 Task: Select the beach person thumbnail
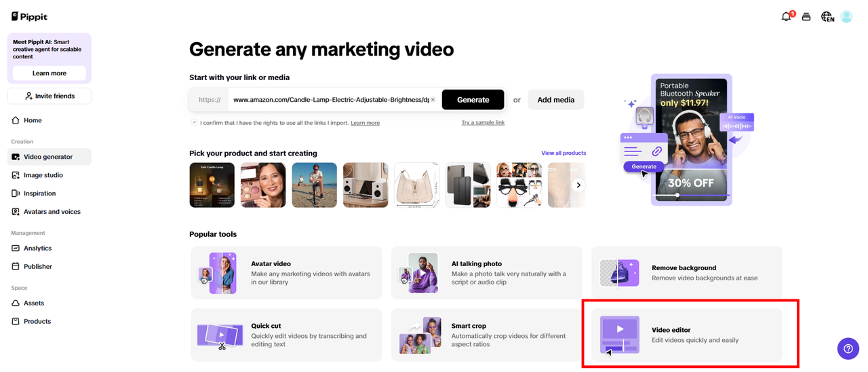click(315, 185)
